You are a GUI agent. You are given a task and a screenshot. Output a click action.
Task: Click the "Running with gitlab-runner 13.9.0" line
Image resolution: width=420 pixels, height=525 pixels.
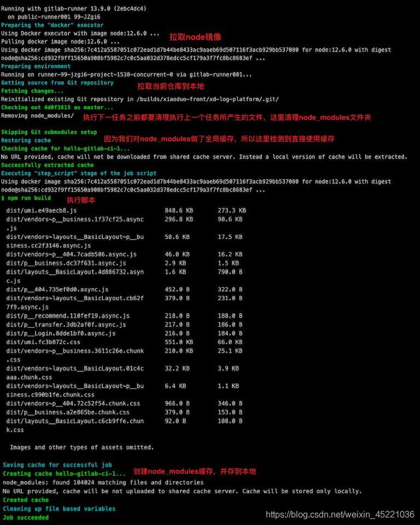coord(74,8)
